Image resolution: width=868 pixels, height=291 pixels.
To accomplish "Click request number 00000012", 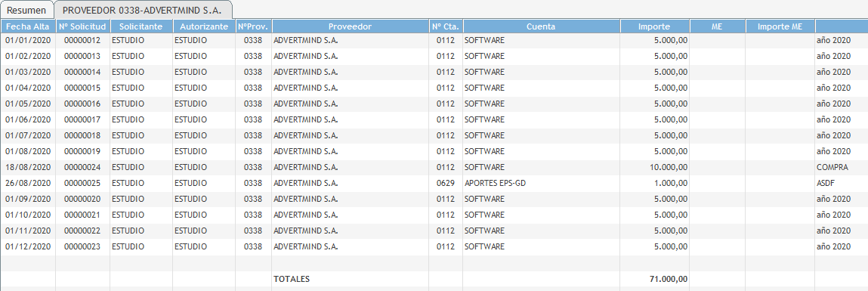I will pos(82,41).
